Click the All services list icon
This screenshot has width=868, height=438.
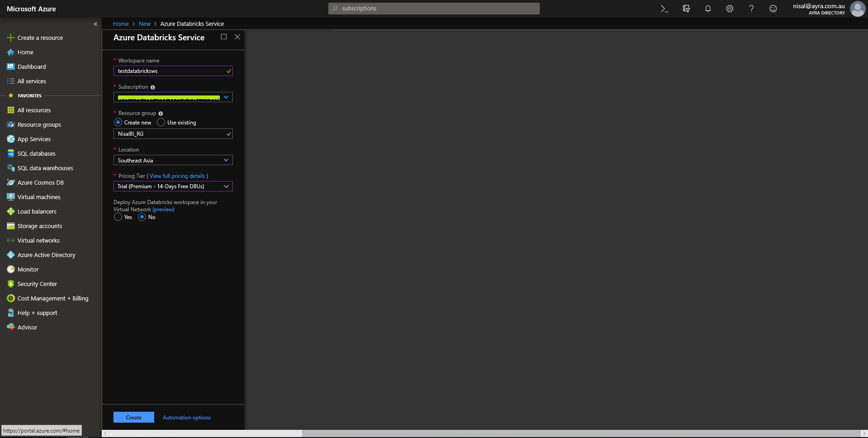pyautogui.click(x=11, y=81)
